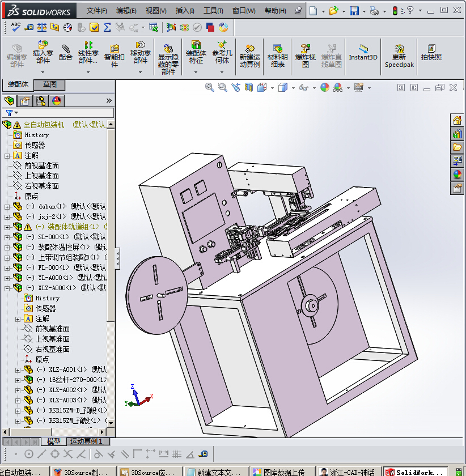
Task: Open 图库数据上传 taskbar window
Action: point(282,471)
